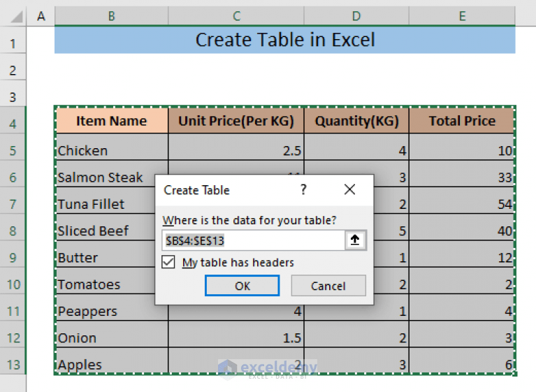
Task: Click the table range input field
Action: 254,240
